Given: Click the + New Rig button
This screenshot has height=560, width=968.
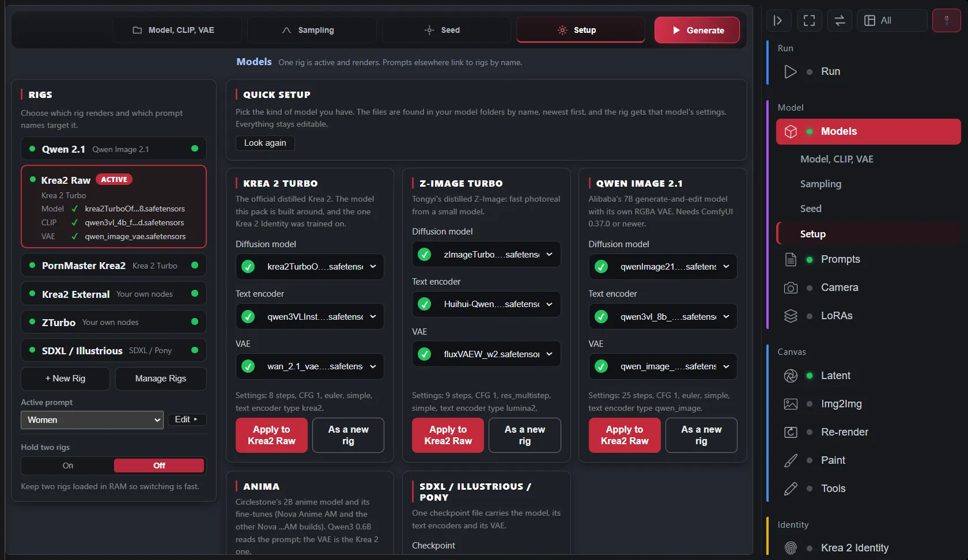Looking at the screenshot, I should tap(65, 379).
